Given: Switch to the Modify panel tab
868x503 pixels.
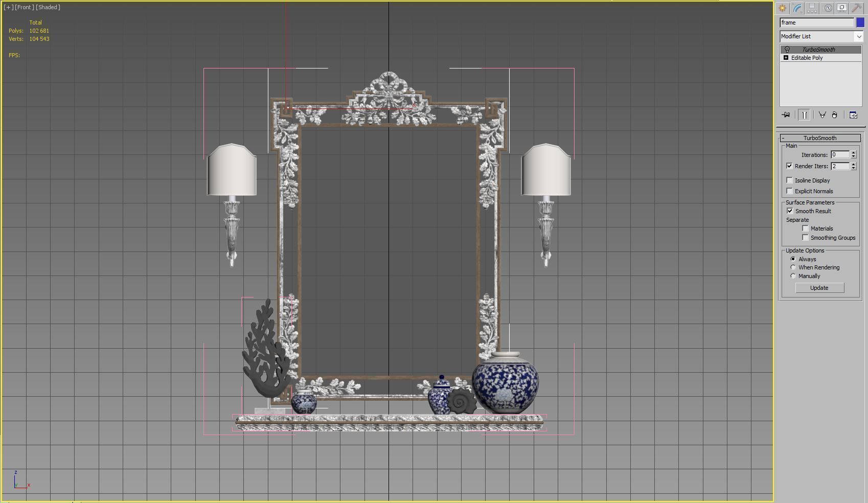Looking at the screenshot, I should pos(797,8).
